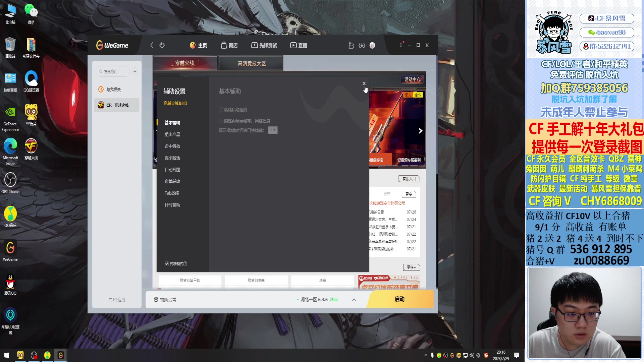Image resolution: width=644 pixels, height=362 pixels.
Task: Click the 败者组第三轮 match card
Action: [x=190, y=281]
